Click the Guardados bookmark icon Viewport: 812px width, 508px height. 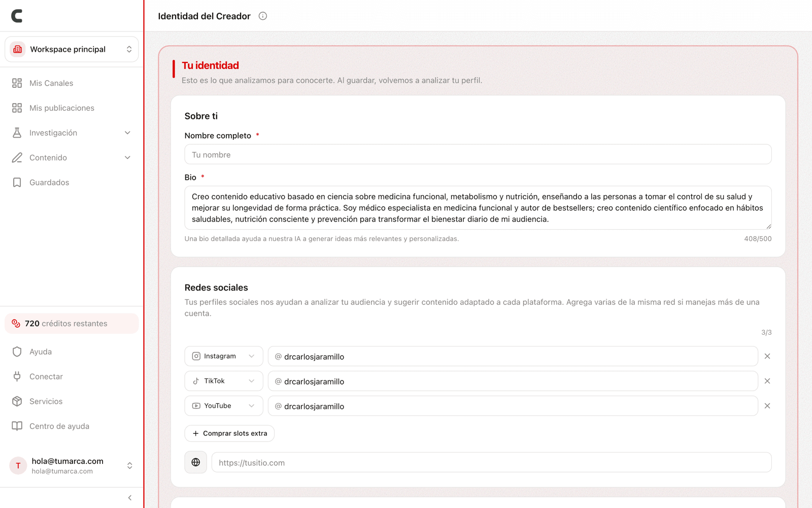pos(17,182)
